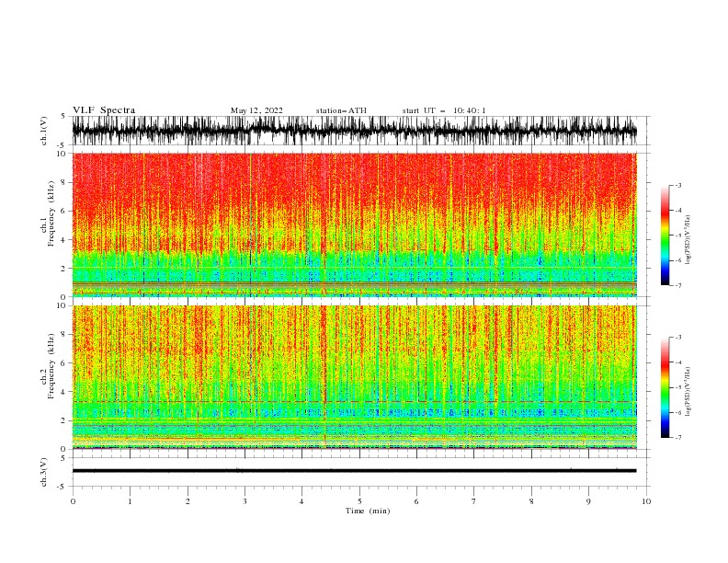The width and height of the screenshot is (728, 563).
Task: Click the time axis tick label '3'
Action: point(245,501)
